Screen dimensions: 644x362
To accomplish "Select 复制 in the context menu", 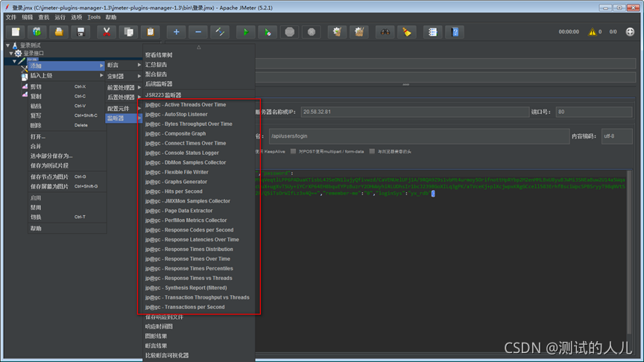I will coord(66,96).
